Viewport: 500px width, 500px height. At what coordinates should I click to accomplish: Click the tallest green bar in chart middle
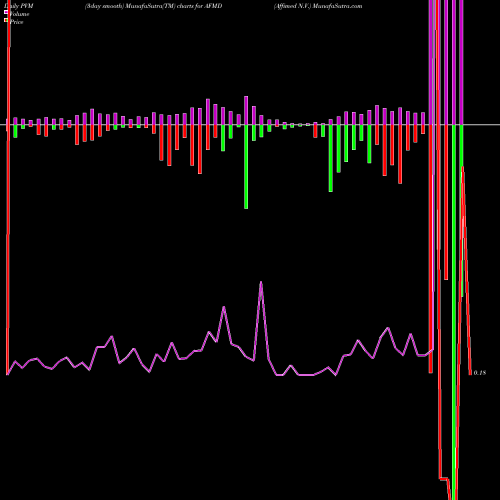coord(246,167)
